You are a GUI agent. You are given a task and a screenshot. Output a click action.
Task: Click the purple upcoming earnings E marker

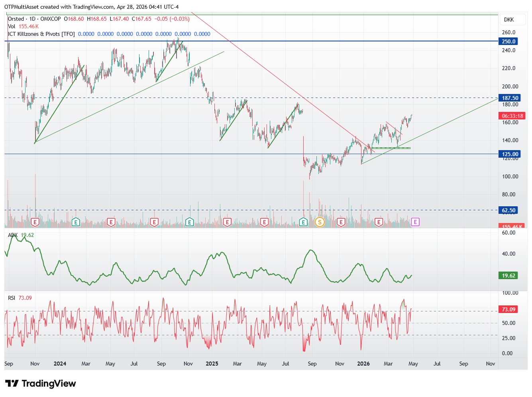click(x=415, y=222)
